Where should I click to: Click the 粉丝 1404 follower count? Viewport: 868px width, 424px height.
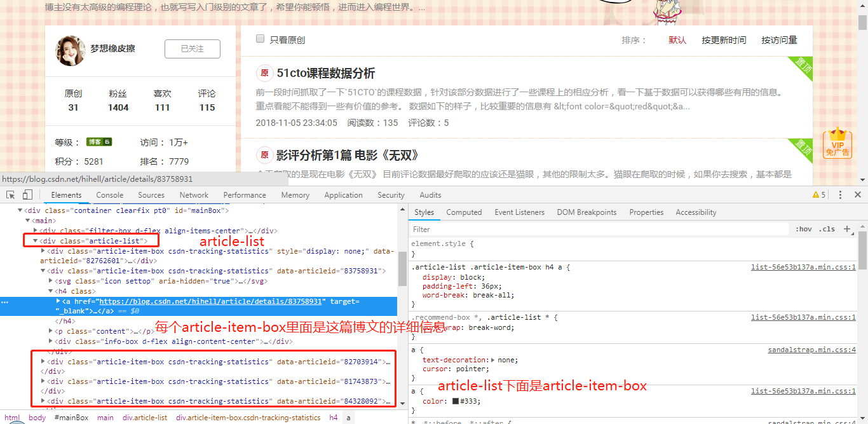(118, 100)
